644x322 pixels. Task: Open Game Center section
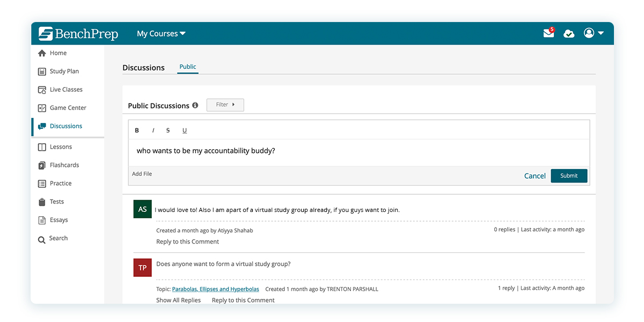(68, 108)
